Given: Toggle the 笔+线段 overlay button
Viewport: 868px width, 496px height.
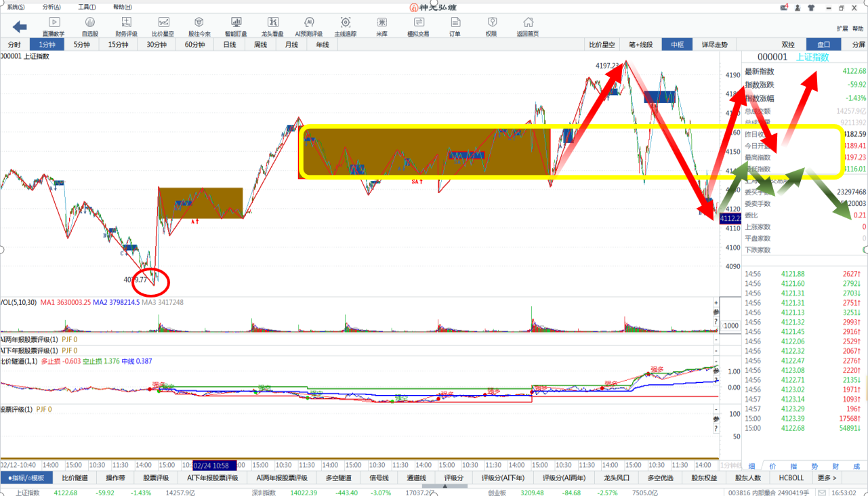Looking at the screenshot, I should tap(640, 45).
